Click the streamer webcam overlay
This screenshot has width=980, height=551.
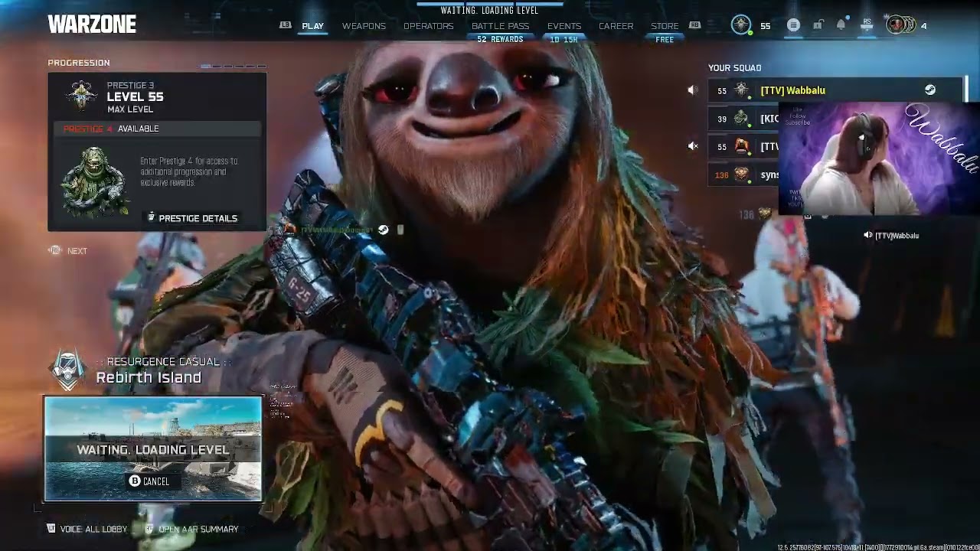pos(879,159)
